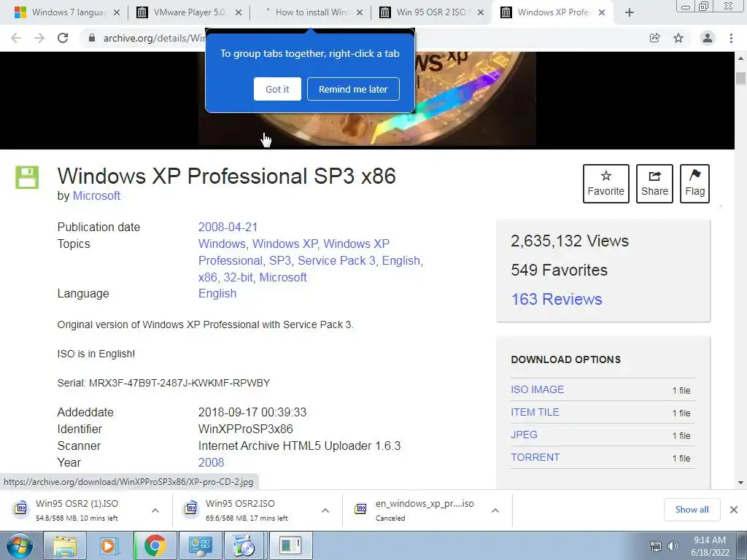747x560 pixels.
Task: Open the JPEG download option
Action: [524, 435]
